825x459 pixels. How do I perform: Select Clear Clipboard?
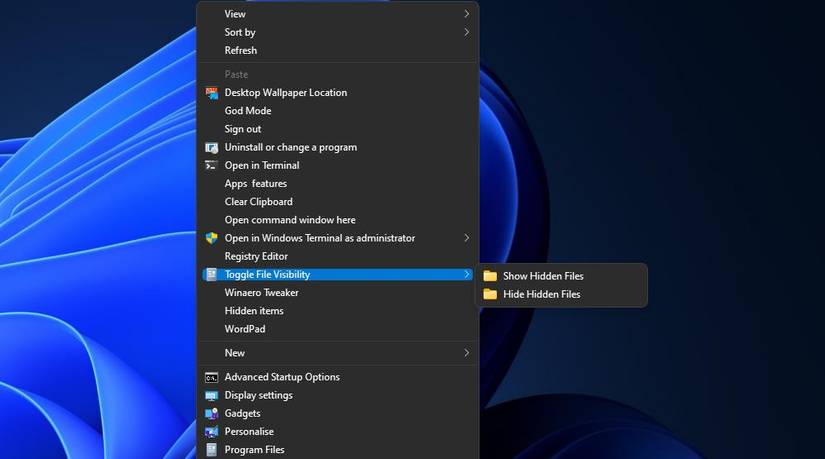pyautogui.click(x=338, y=202)
